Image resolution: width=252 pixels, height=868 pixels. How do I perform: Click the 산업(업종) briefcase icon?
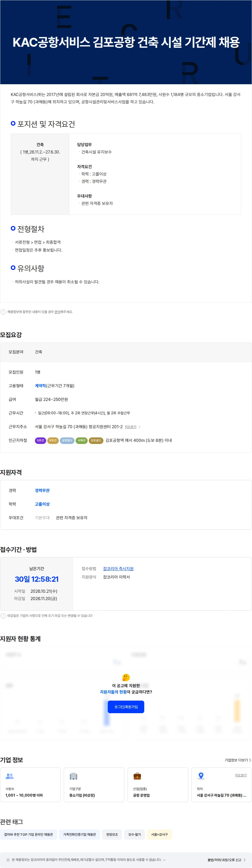coord(137,776)
